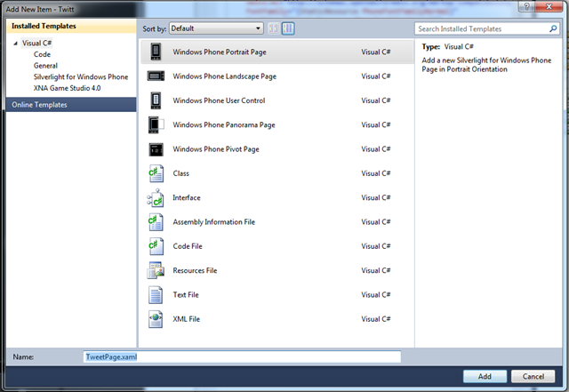569x392 pixels.
Task: Select the Windows Phone Panorama Page icon
Action: (156, 124)
